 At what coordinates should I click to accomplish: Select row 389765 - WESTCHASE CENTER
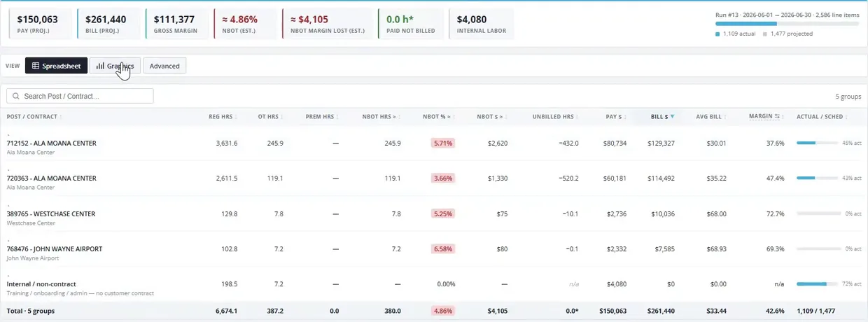[434, 213]
